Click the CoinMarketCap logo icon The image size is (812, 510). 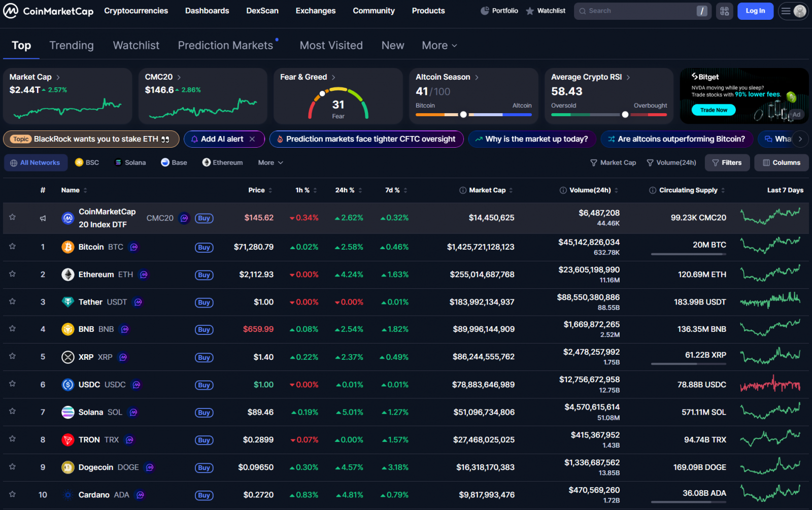pos(11,11)
